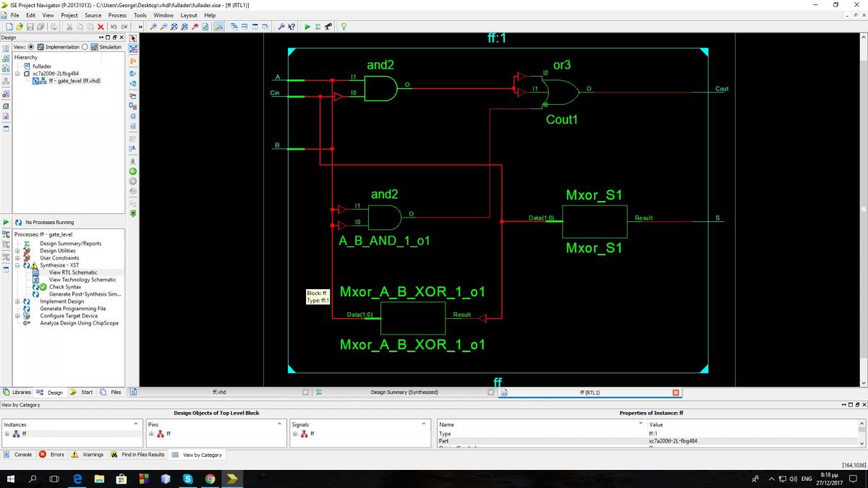
Task: Select the Implementation view radio button
Action: 30,47
